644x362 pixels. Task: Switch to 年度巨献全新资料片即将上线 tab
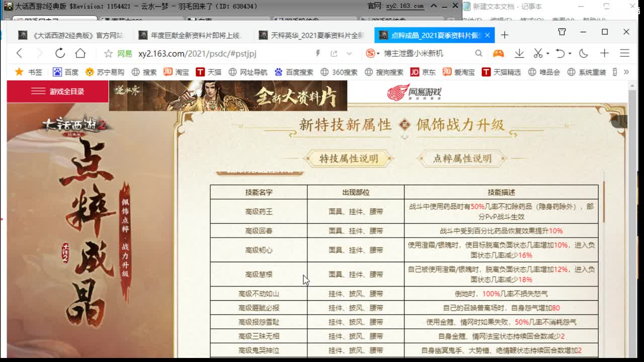pos(190,35)
